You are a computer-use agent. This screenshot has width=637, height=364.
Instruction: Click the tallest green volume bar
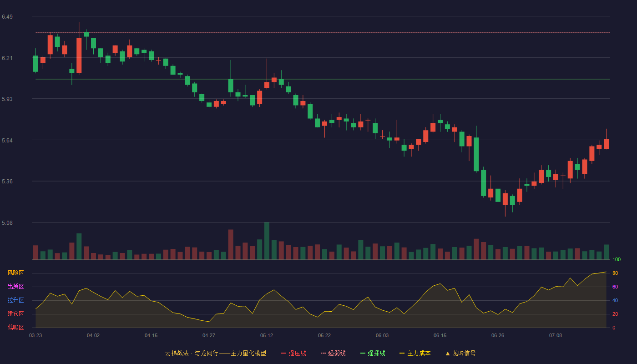[267, 241]
